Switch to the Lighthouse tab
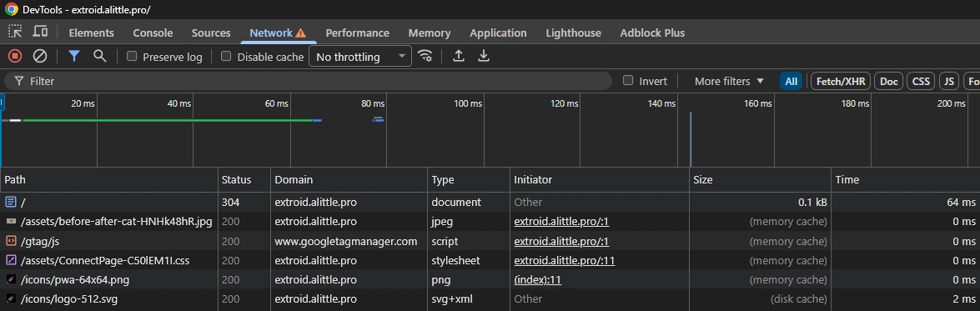This screenshot has width=980, height=311. [x=573, y=33]
